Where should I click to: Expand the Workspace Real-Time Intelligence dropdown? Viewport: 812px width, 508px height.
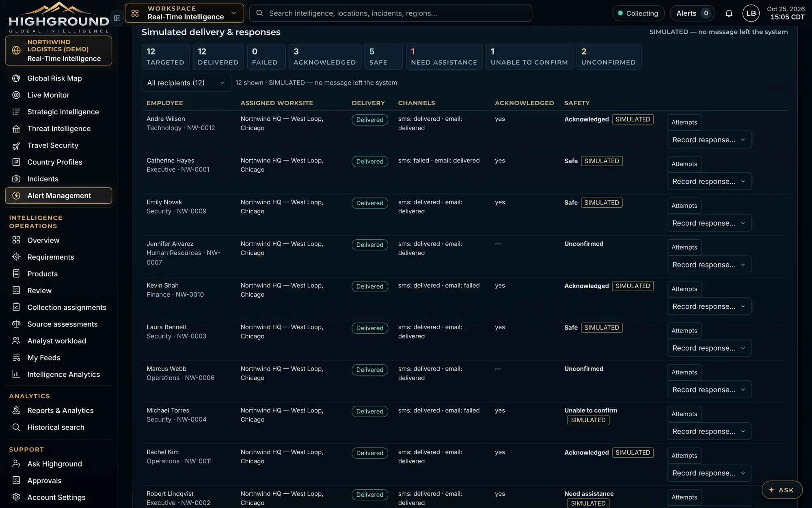(x=184, y=13)
